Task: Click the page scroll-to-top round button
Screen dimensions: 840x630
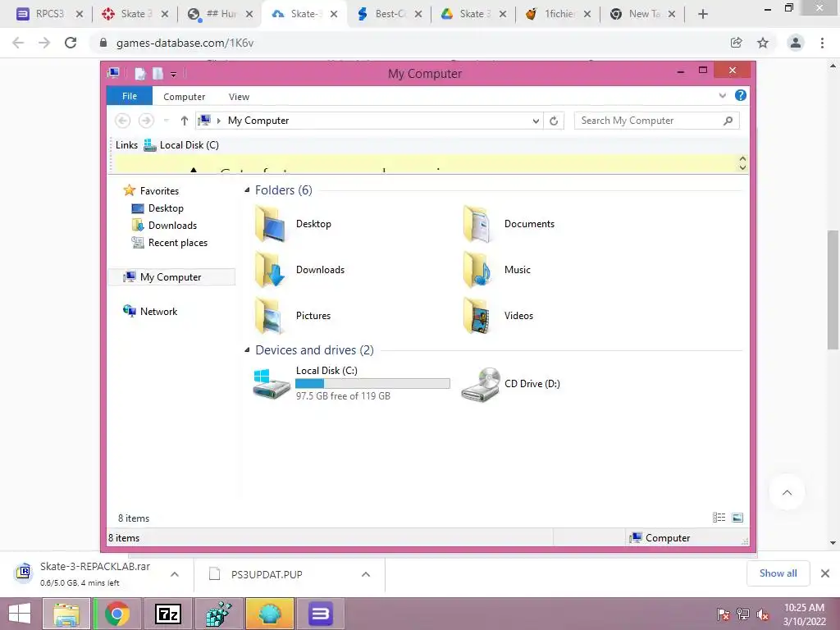Action: [787, 492]
